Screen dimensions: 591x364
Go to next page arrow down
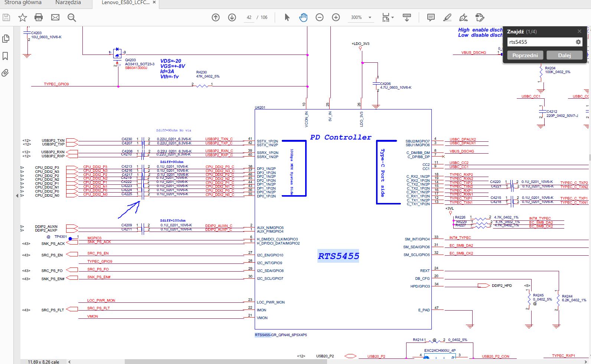(232, 17)
